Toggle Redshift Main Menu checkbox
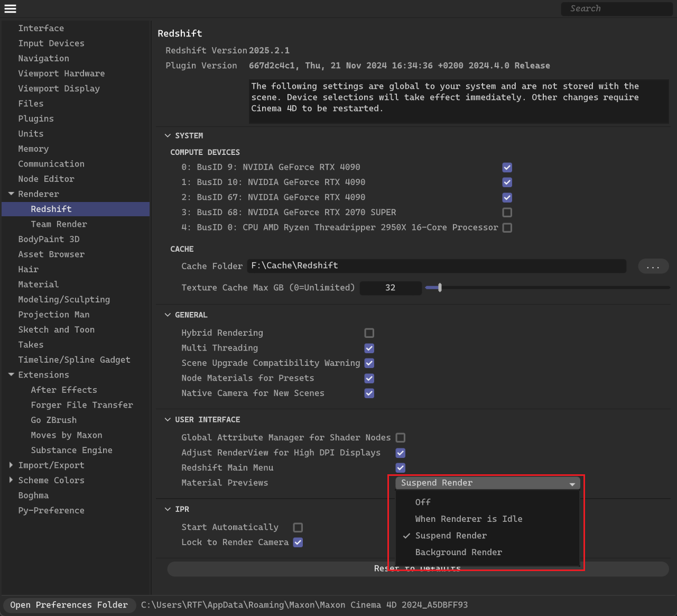Screen dimensions: 677x616 point(401,468)
